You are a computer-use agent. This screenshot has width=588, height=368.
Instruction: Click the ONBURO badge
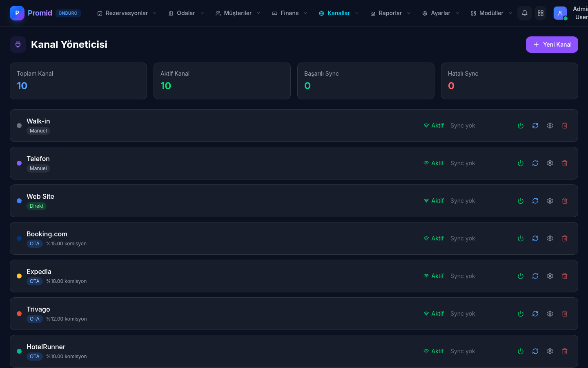coord(68,13)
